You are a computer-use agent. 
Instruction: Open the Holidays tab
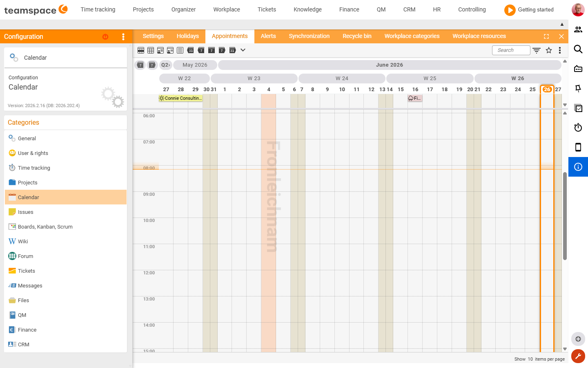click(188, 36)
